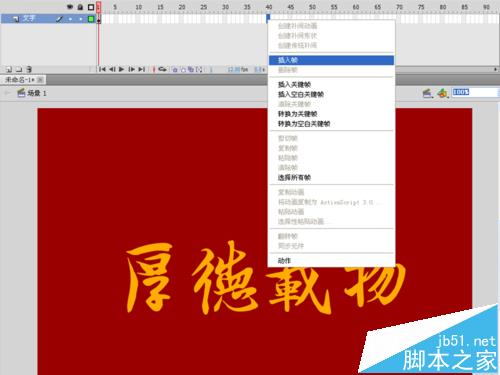
Task: Toggle the loop playback icon
Action: coord(162,69)
